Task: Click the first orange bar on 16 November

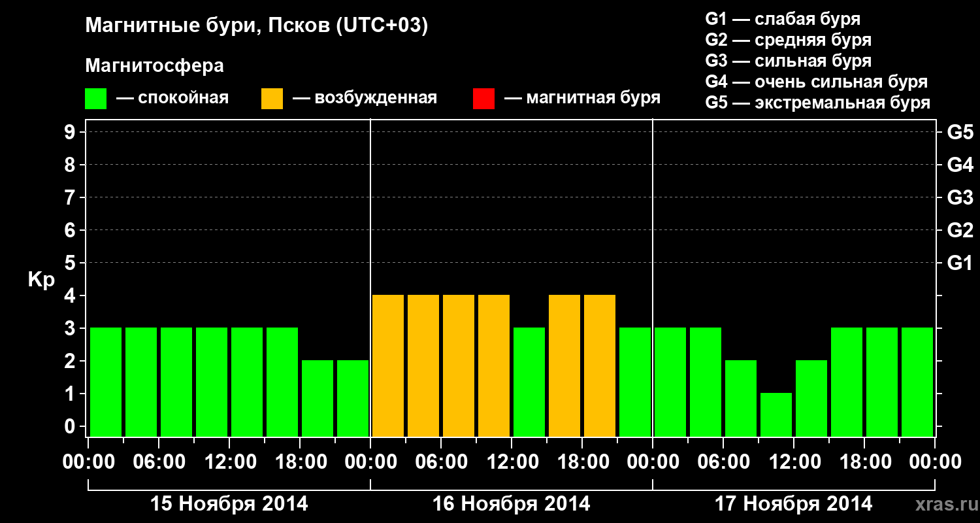Action: tap(388, 365)
